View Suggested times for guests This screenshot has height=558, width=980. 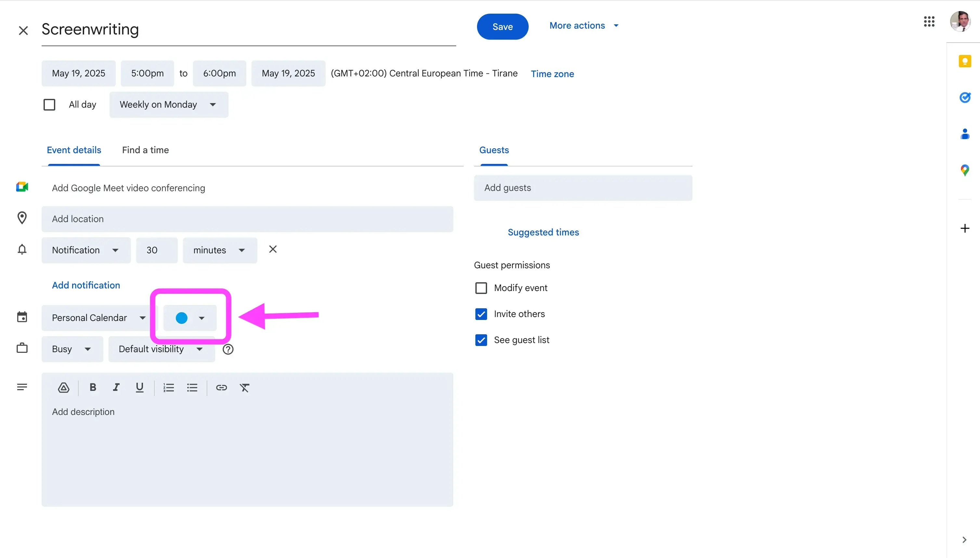543,232
